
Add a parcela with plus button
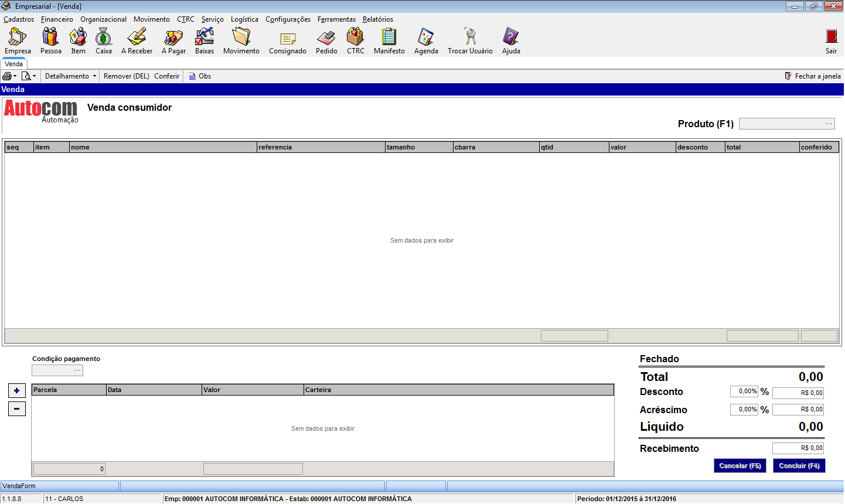[x=17, y=391]
